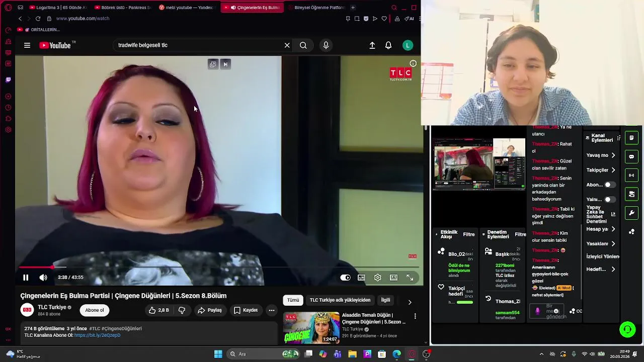Open video info card icon
Screen dimensions: 644x362
click(413, 63)
